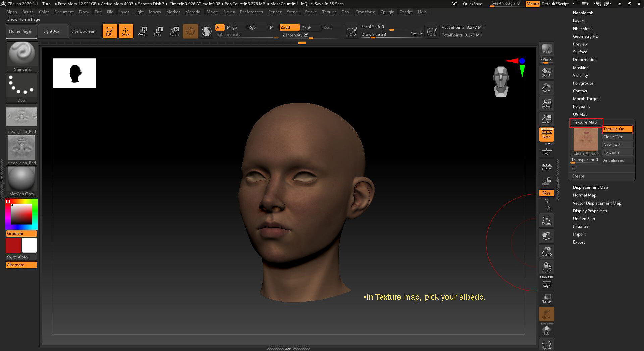Toggle Persp perspective mode

(x=546, y=134)
